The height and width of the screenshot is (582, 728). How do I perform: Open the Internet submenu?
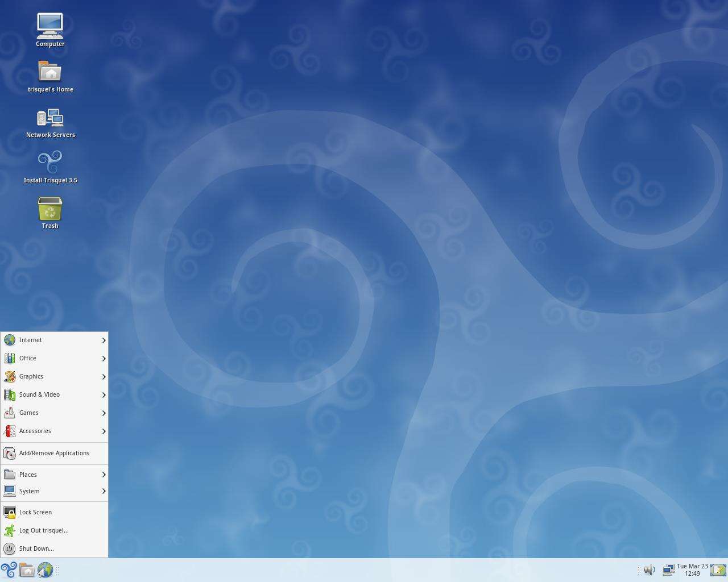tap(54, 340)
